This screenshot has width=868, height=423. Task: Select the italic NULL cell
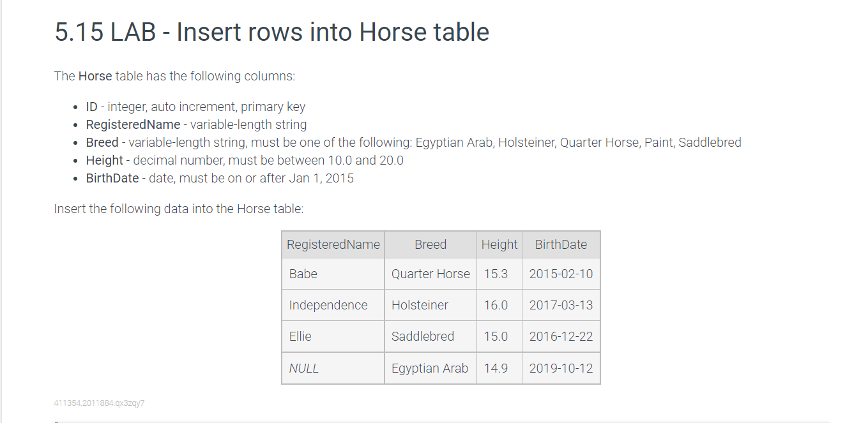click(333, 368)
